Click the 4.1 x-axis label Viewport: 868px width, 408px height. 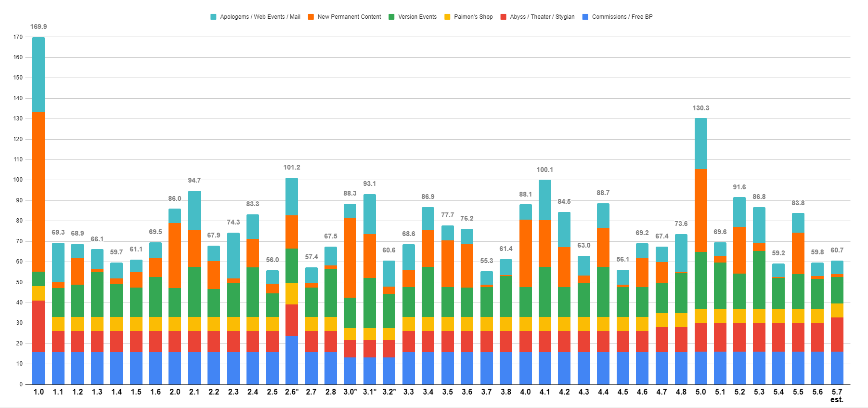click(545, 392)
